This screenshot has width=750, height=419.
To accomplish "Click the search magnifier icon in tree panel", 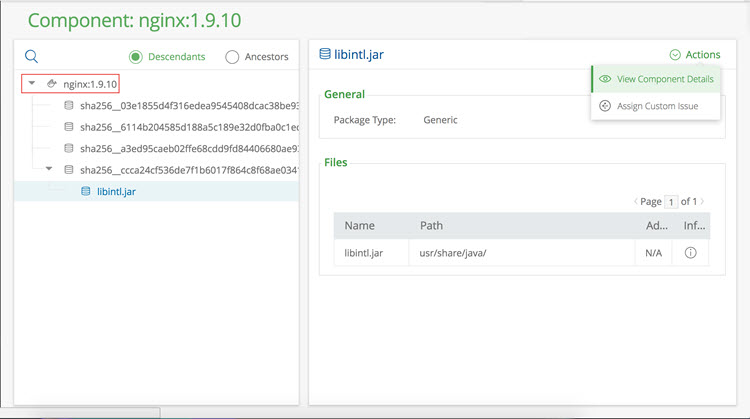I will 31,57.
